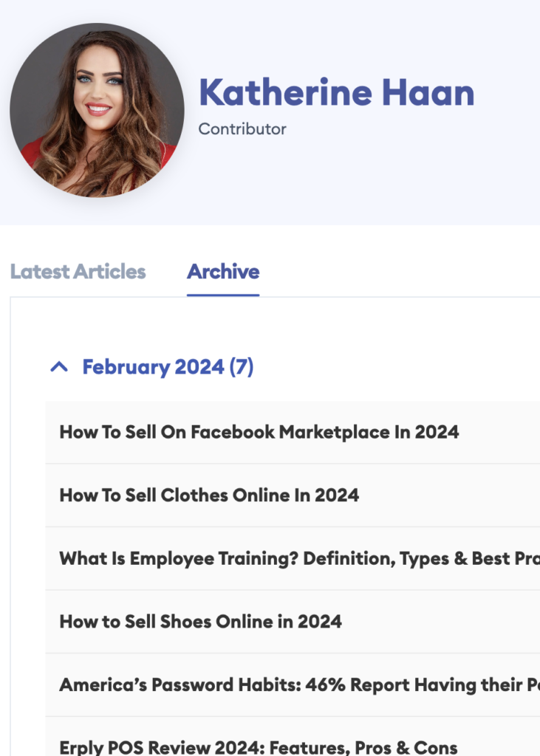Collapse February 2024 using the chevron icon
The width and height of the screenshot is (540, 756).
point(59,367)
